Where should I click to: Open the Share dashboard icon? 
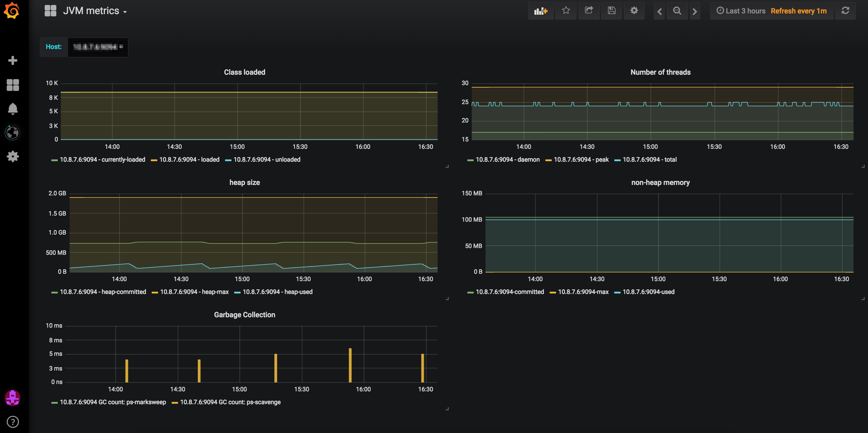pos(589,11)
